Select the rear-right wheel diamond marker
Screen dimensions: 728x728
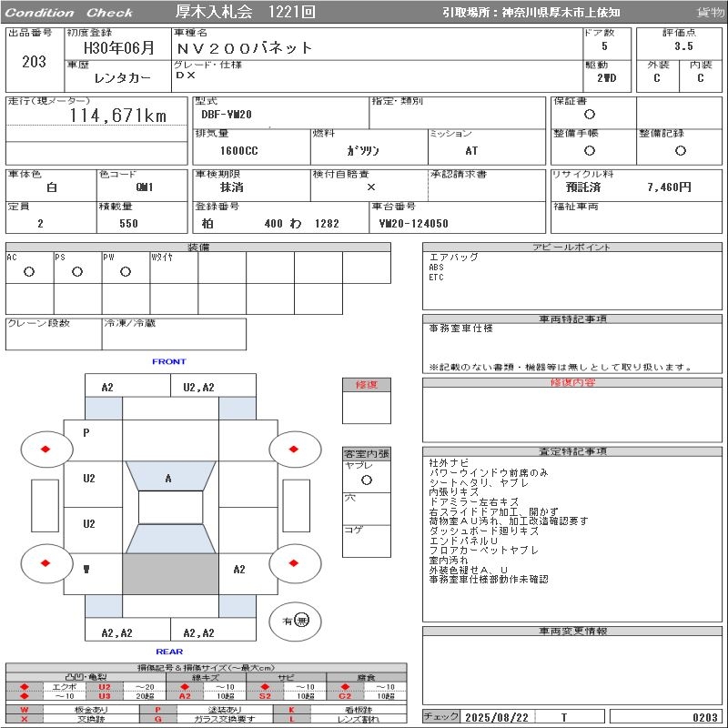[x=295, y=563]
